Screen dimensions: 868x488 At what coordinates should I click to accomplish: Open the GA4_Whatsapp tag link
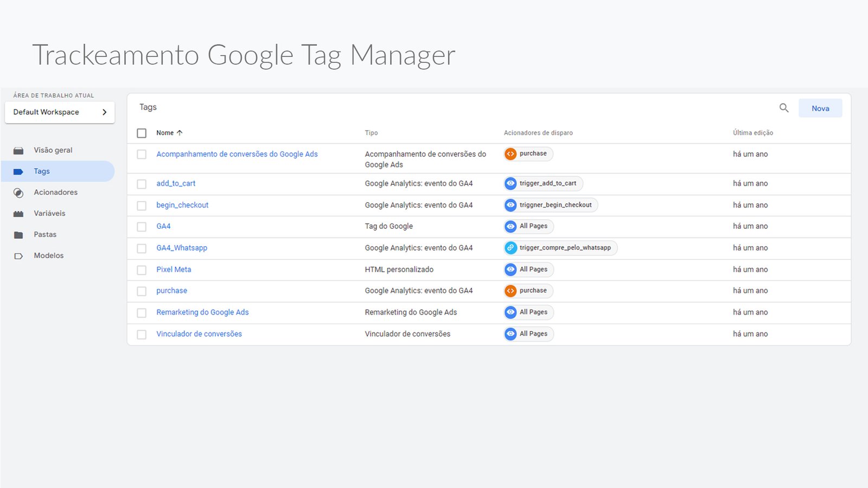pos(182,248)
